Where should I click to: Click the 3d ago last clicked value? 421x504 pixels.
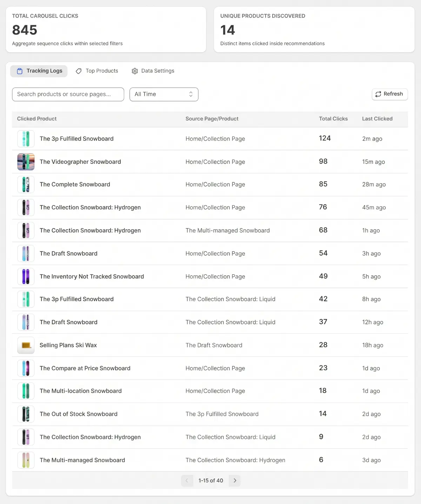pyautogui.click(x=371, y=460)
